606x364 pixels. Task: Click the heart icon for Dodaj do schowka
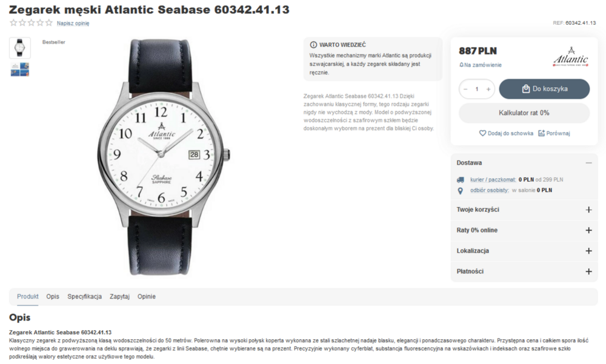coord(482,133)
